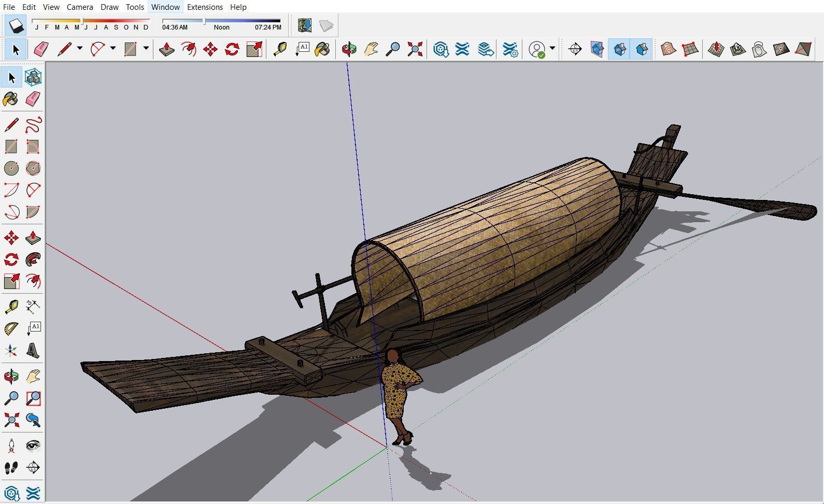
Task: Open 3D Warehouse from top toolbar
Action: (x=441, y=49)
